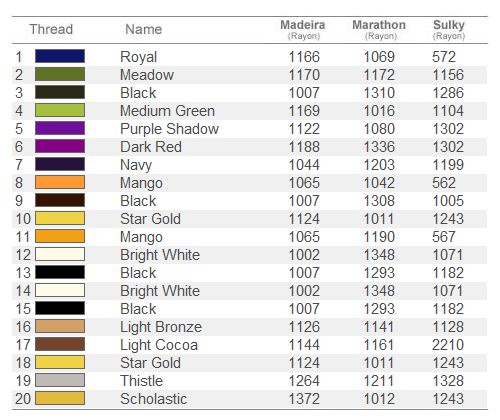Select the Navy thread color swatch

pyautogui.click(x=60, y=164)
